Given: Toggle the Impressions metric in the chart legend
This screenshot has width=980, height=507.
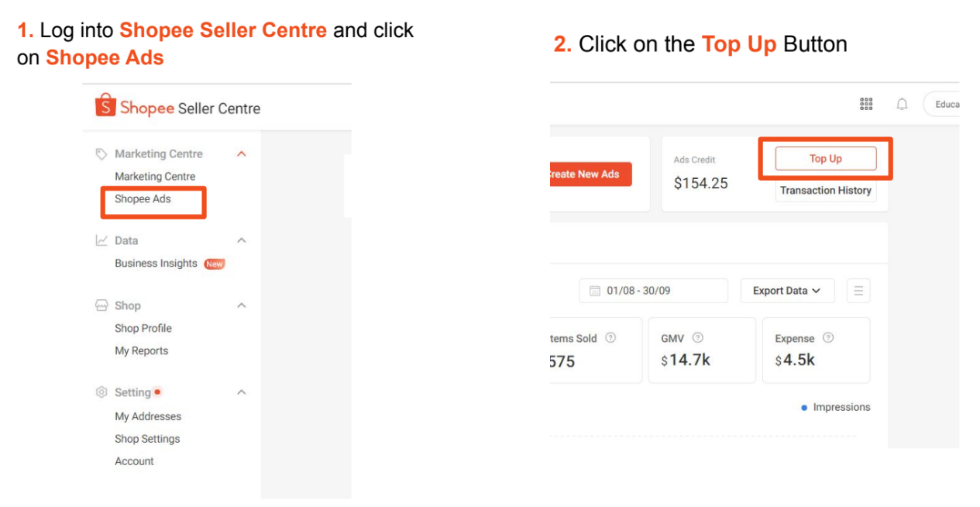Looking at the screenshot, I should pyautogui.click(x=837, y=406).
